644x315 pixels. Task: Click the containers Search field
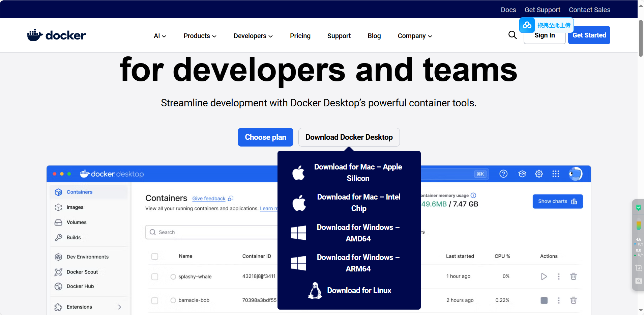pyautogui.click(x=211, y=232)
